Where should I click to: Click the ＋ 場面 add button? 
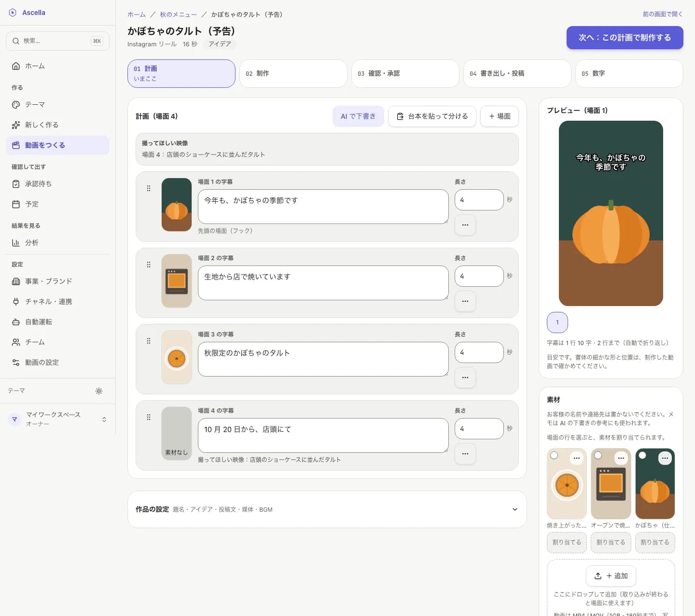tap(500, 116)
